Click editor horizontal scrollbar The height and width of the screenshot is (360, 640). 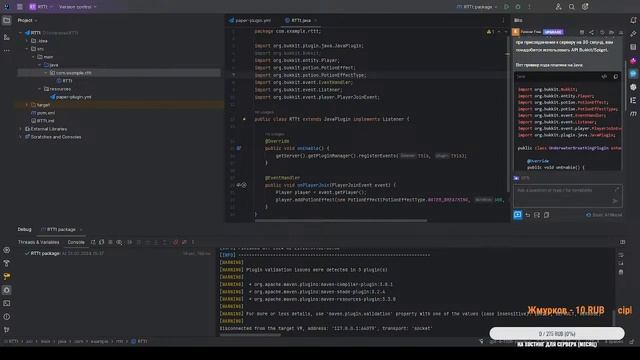coord(341,220)
